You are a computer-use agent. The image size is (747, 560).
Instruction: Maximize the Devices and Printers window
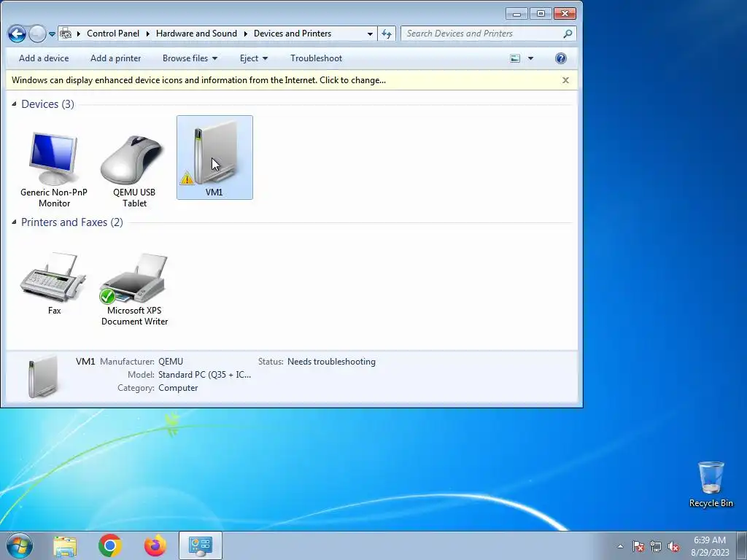point(541,13)
